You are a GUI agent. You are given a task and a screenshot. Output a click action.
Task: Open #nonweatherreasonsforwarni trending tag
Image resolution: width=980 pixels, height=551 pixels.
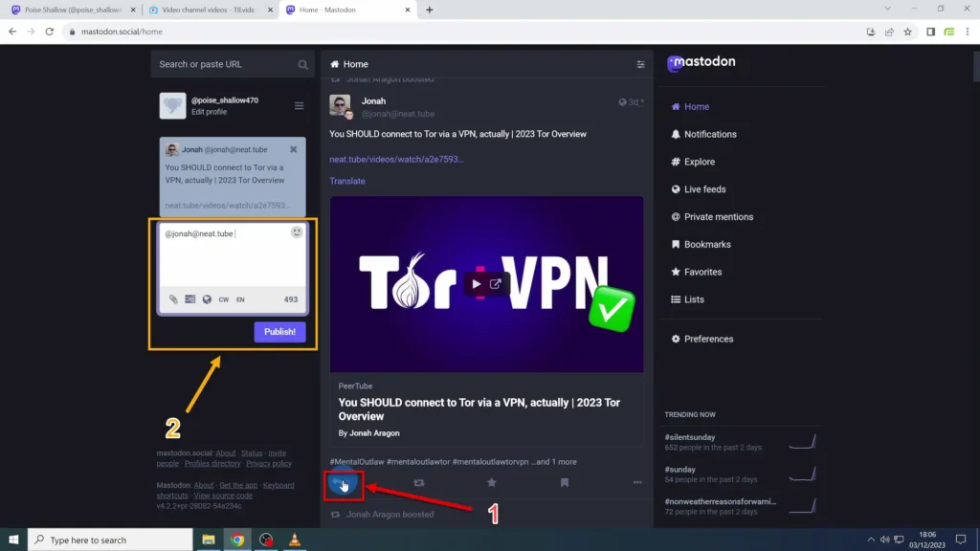[720, 501]
